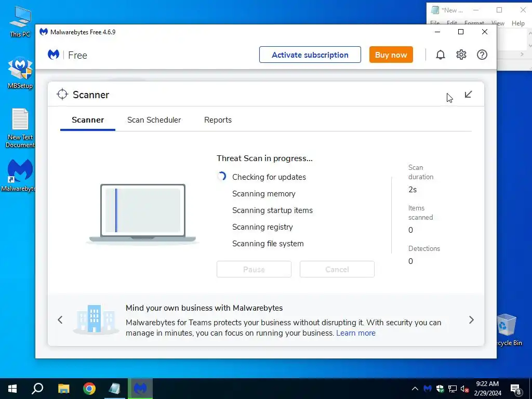Switch to the Scanner tab

[x=87, y=120]
